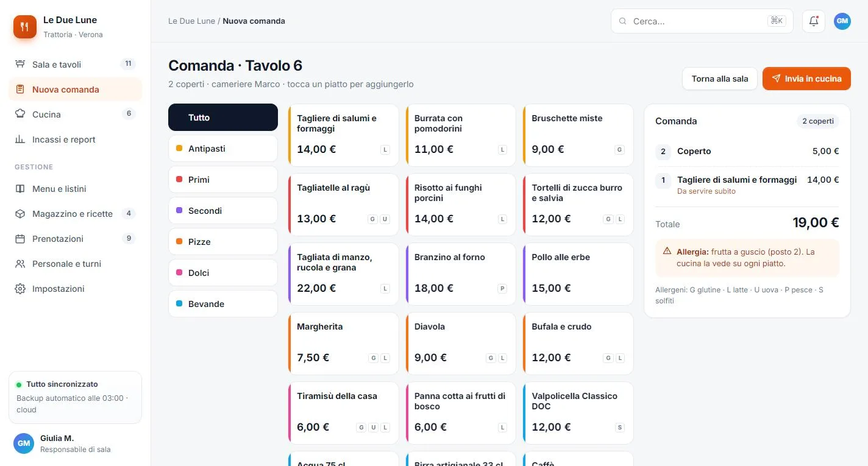
Task: Click the Tutto sincronizzato status card
Action: (x=76, y=397)
